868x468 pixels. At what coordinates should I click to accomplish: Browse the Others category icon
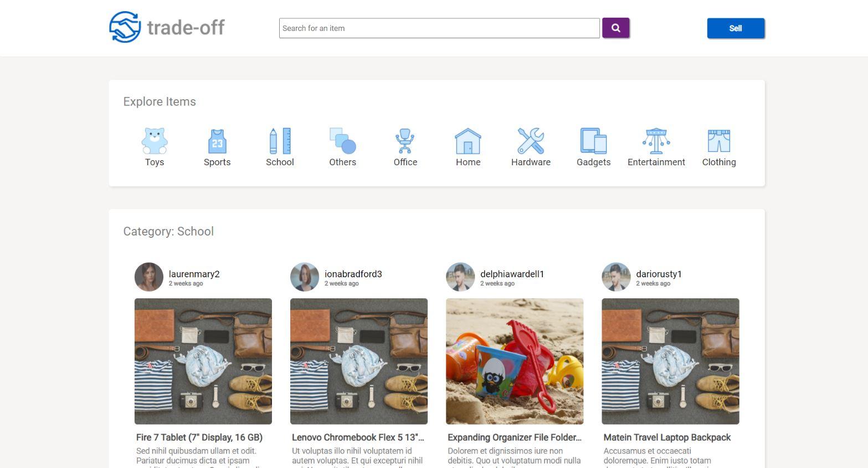click(x=342, y=141)
